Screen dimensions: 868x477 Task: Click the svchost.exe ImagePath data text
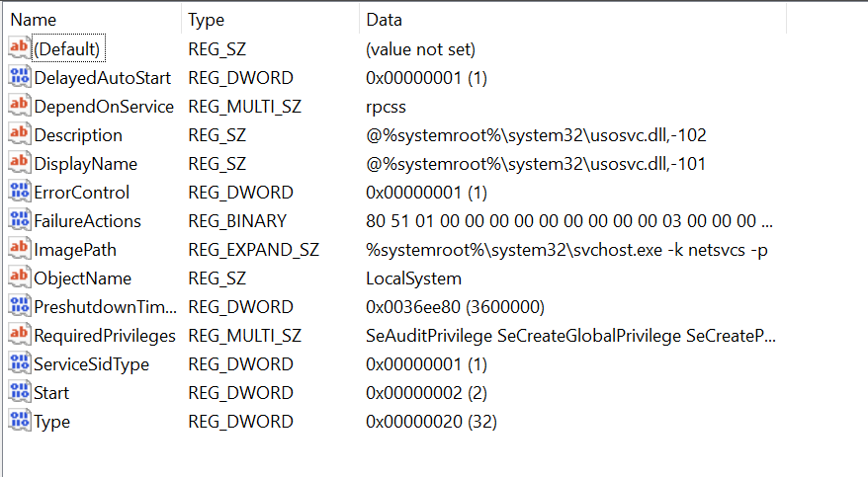point(566,249)
